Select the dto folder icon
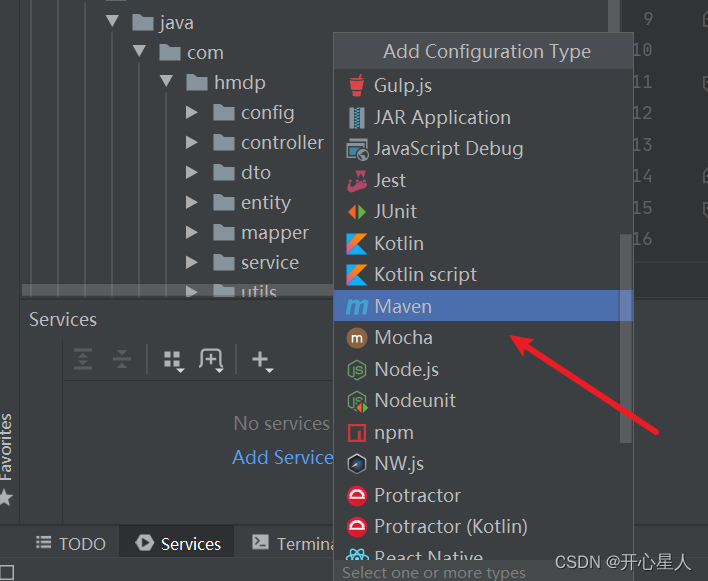Viewport: 708px width, 581px height. coord(224,172)
